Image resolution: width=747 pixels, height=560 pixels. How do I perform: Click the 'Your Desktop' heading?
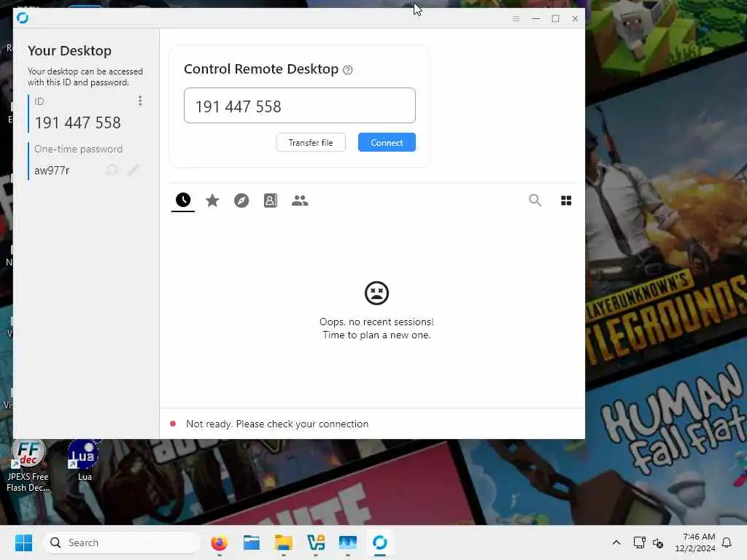(x=69, y=50)
